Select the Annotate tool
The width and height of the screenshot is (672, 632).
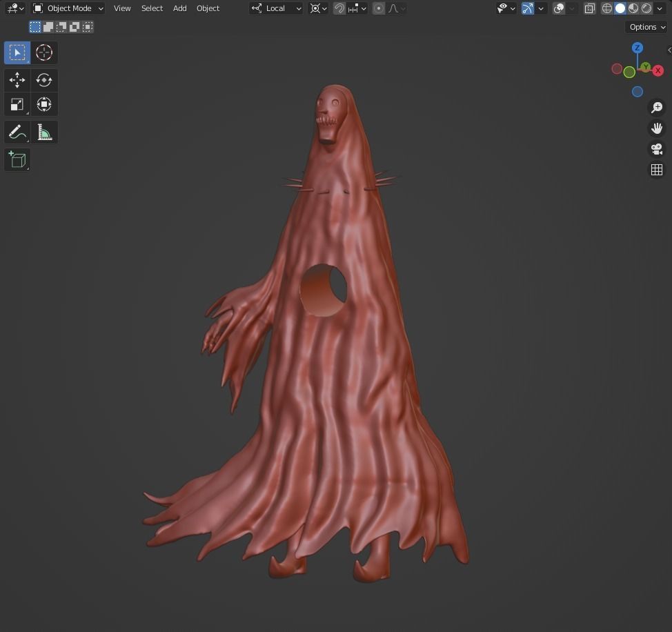pos(17,132)
